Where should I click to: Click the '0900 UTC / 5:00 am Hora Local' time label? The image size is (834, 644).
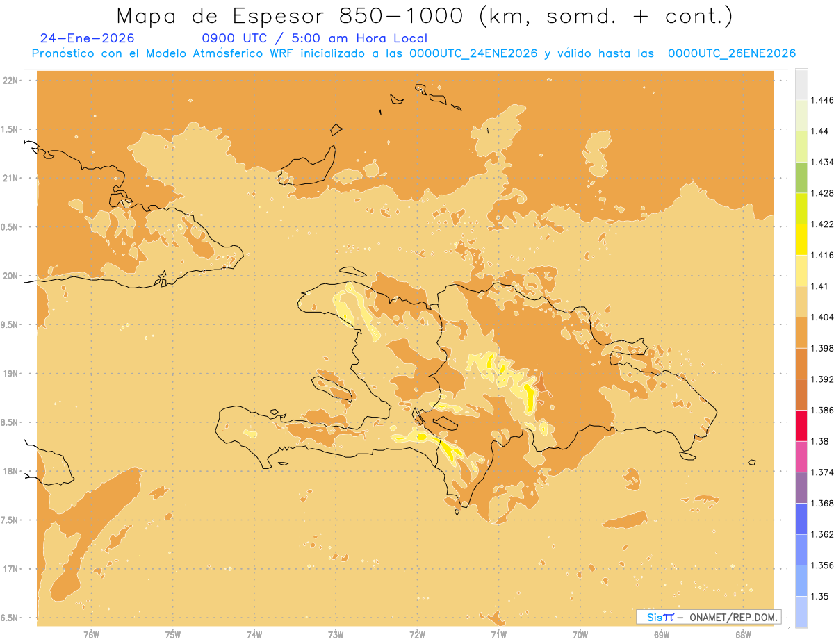[x=314, y=38]
